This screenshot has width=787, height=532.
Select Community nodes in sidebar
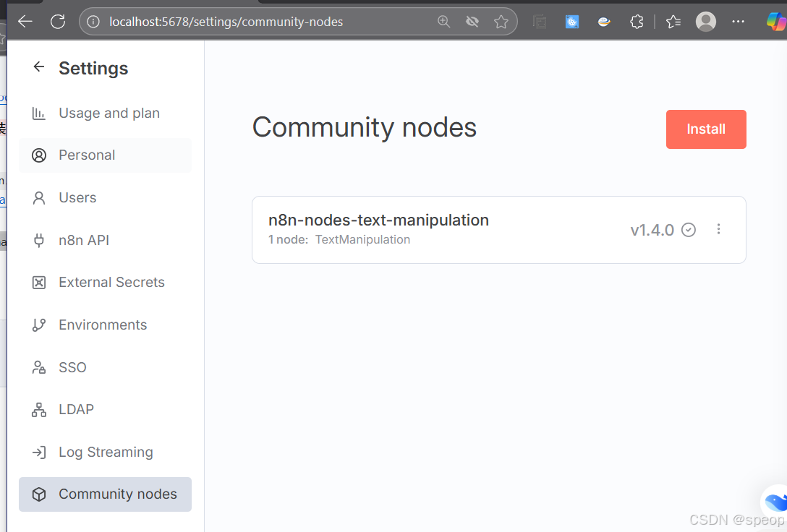[x=105, y=494]
